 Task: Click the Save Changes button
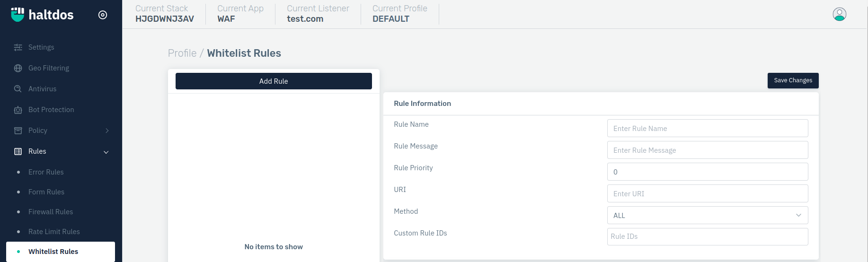793,80
